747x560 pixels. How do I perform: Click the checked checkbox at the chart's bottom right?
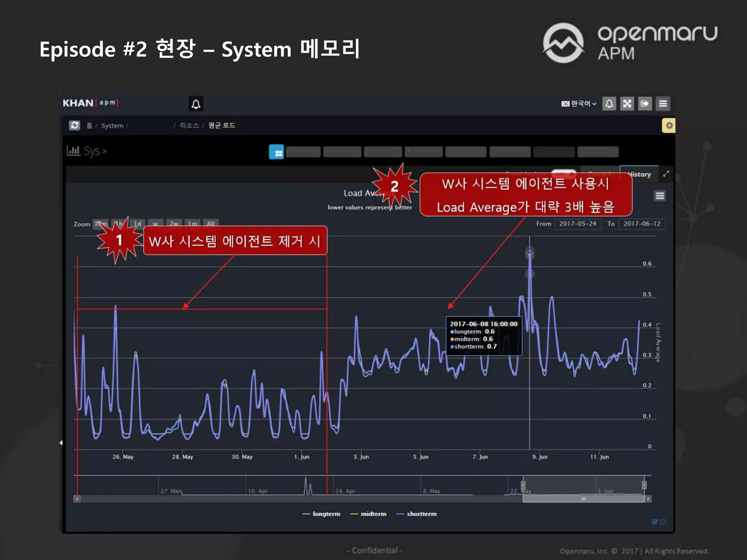tap(655, 522)
